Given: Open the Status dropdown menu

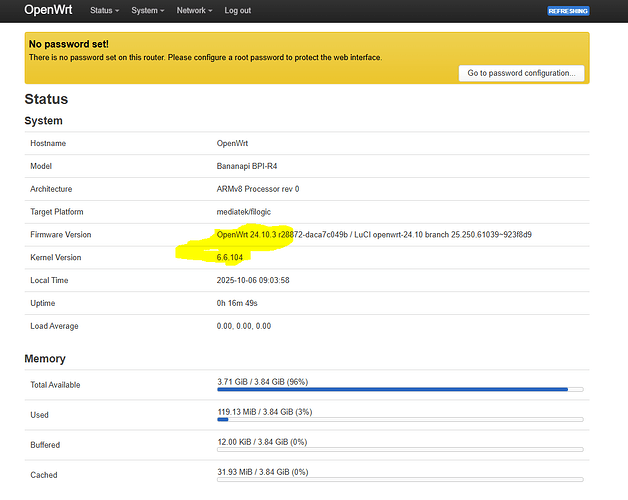Looking at the screenshot, I should (105, 11).
